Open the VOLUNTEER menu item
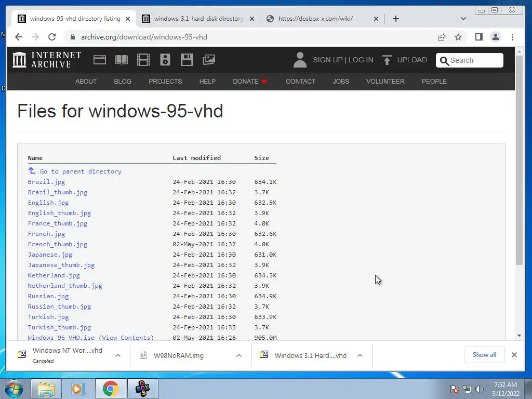 click(x=385, y=82)
